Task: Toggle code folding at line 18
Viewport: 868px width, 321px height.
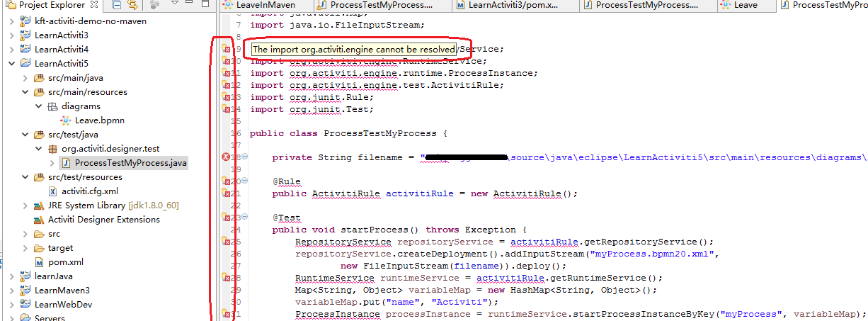Action: (x=245, y=157)
